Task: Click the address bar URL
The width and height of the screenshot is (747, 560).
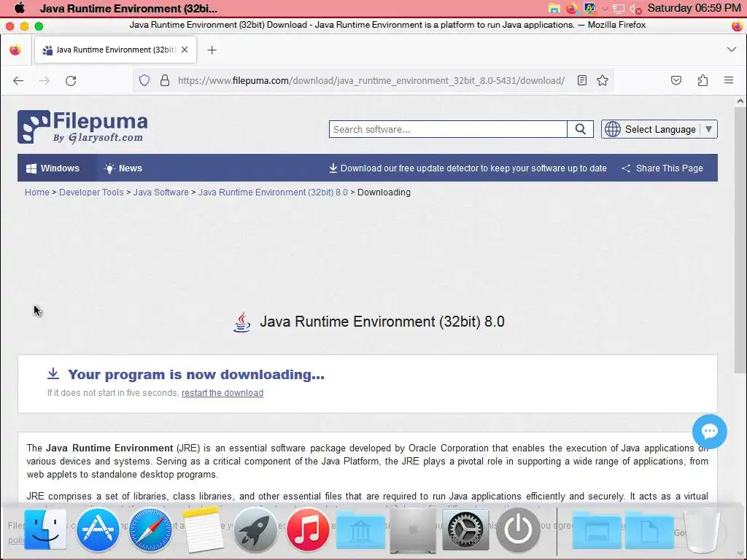Action: coord(371,80)
